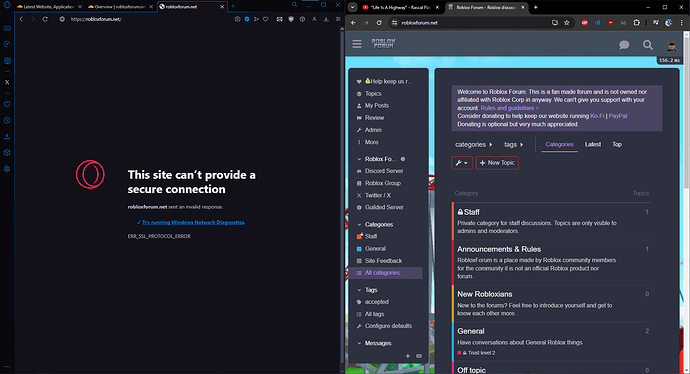Open Opera easy setup menu icon
Screen dimensions: 690x374
click(338, 19)
